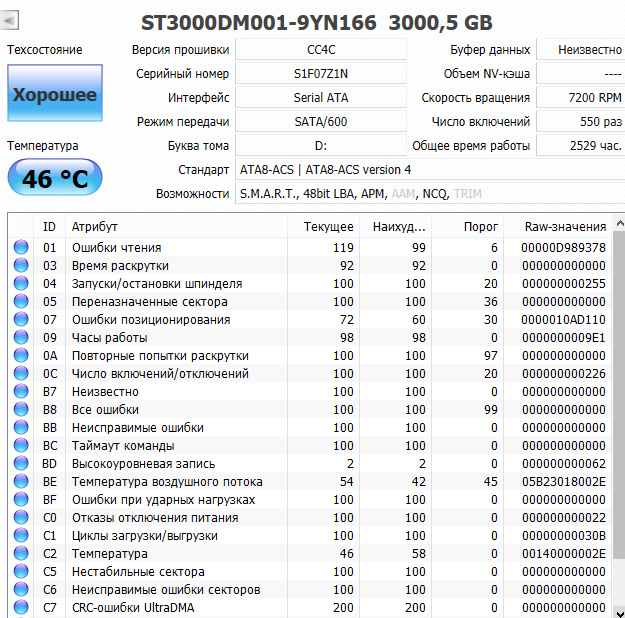625x618 pixels.
Task: Click the Порог column header
Action: point(468,226)
